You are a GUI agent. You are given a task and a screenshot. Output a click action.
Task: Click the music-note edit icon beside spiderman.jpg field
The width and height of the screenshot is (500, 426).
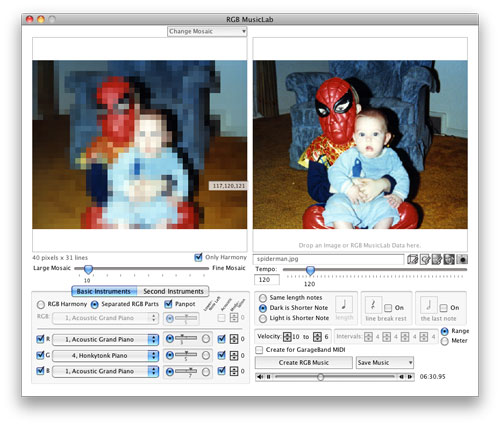[412, 259]
